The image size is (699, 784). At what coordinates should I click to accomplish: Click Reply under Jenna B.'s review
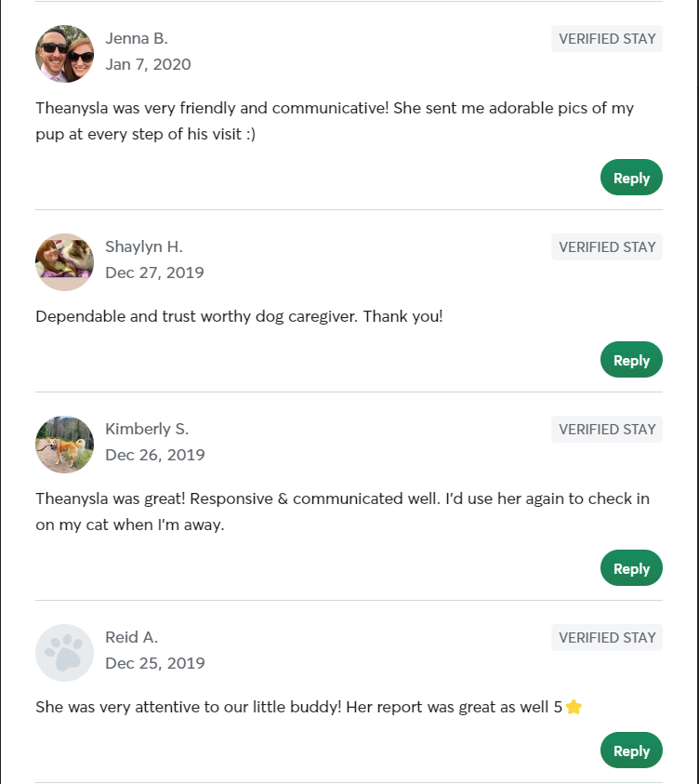(x=631, y=177)
